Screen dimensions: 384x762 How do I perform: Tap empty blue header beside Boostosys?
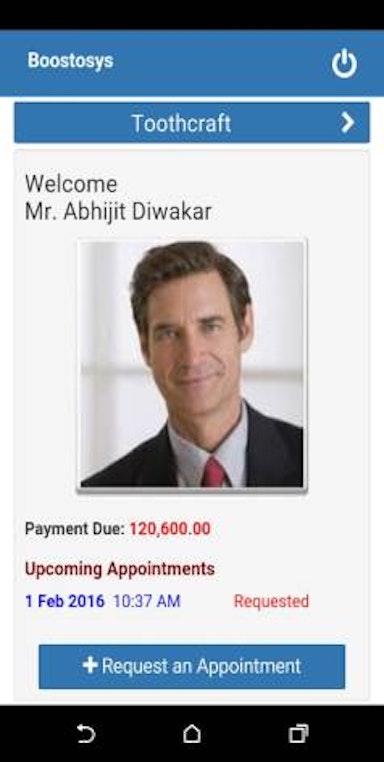(x=221, y=63)
